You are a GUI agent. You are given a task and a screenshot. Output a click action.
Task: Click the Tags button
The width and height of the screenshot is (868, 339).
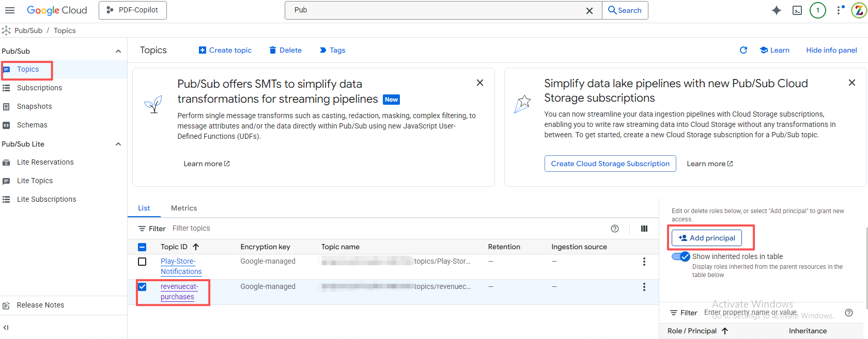(332, 50)
